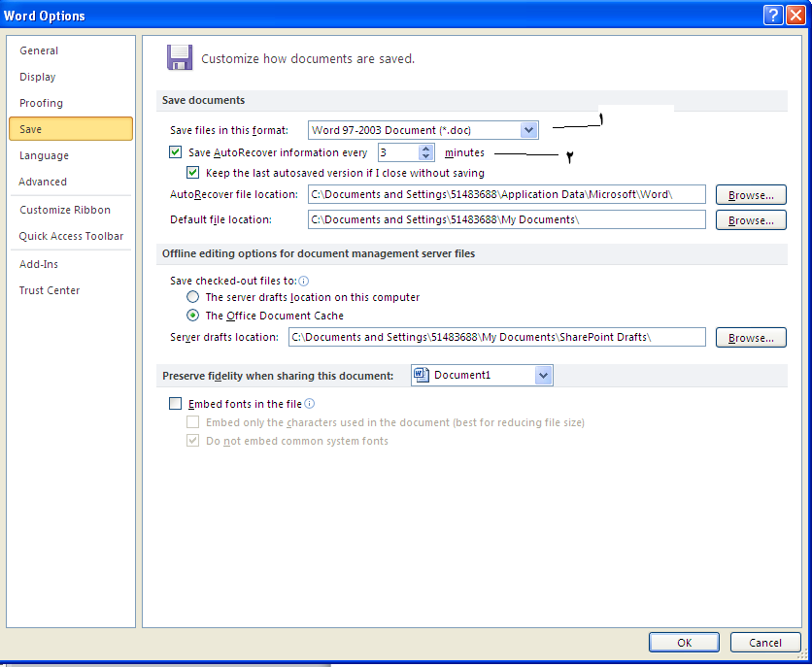Click info icon beside Save checked-out files to
Screen dimensions: 812x667
pos(304,281)
